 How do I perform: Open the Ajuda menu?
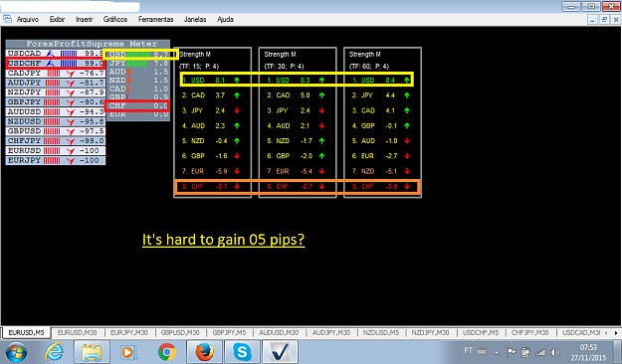tap(225, 19)
